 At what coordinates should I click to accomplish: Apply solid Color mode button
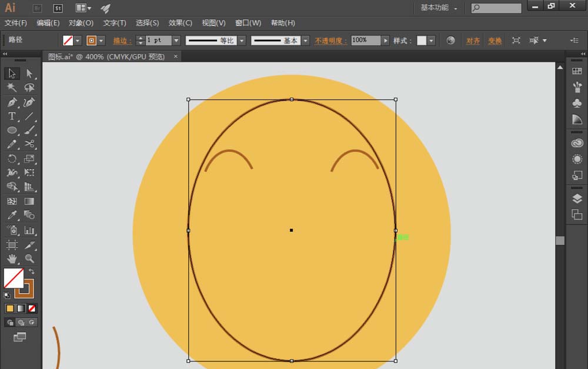click(x=10, y=308)
